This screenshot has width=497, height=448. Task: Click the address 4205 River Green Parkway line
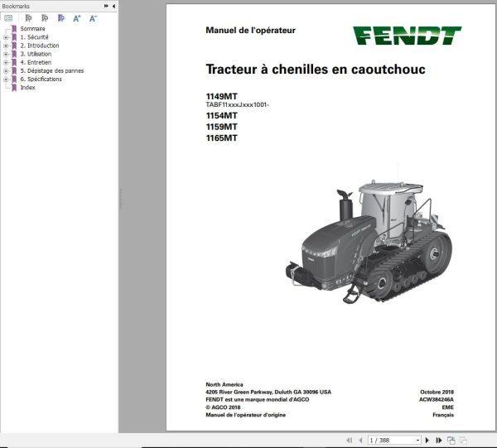click(268, 393)
